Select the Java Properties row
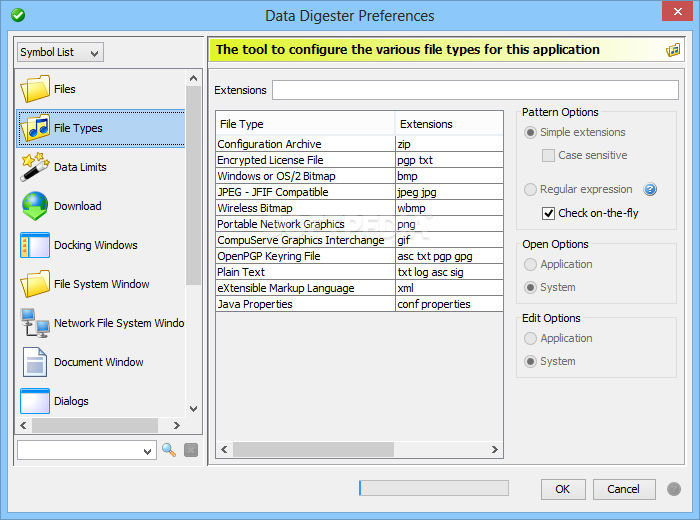This screenshot has width=700, height=520. tap(359, 304)
